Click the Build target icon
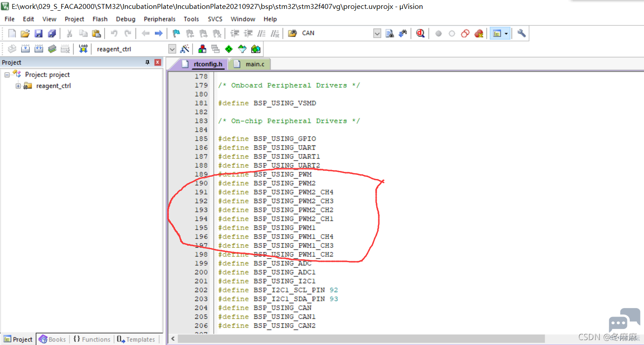The height and width of the screenshot is (345, 644). [x=25, y=49]
